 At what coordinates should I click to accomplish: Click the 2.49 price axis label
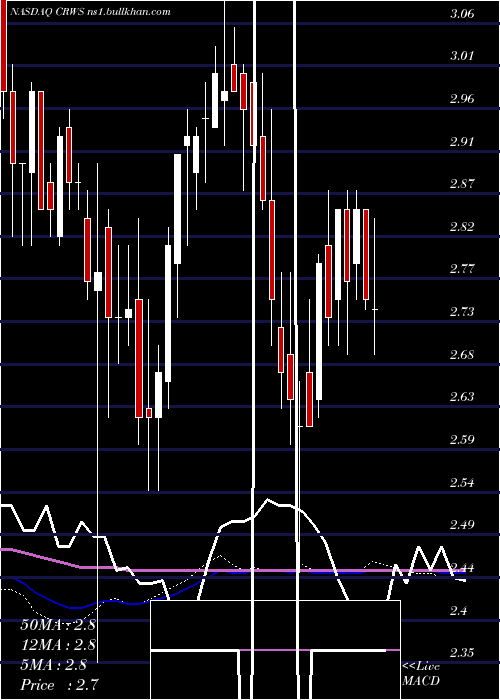[x=462, y=525]
